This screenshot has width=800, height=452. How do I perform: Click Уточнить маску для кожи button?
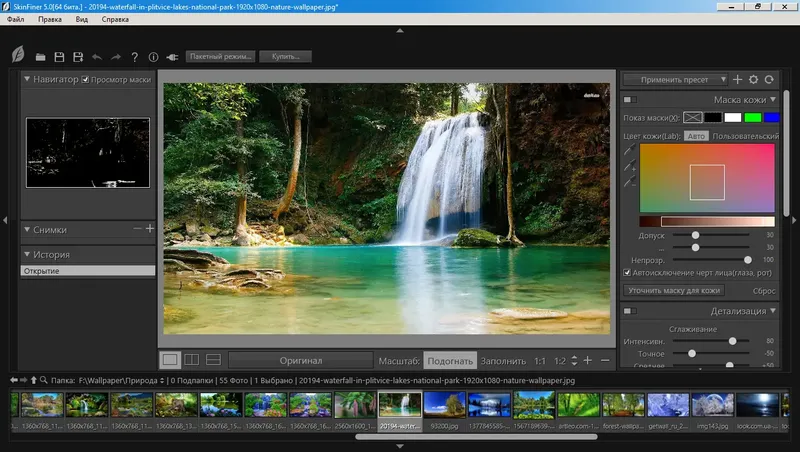pyautogui.click(x=673, y=290)
